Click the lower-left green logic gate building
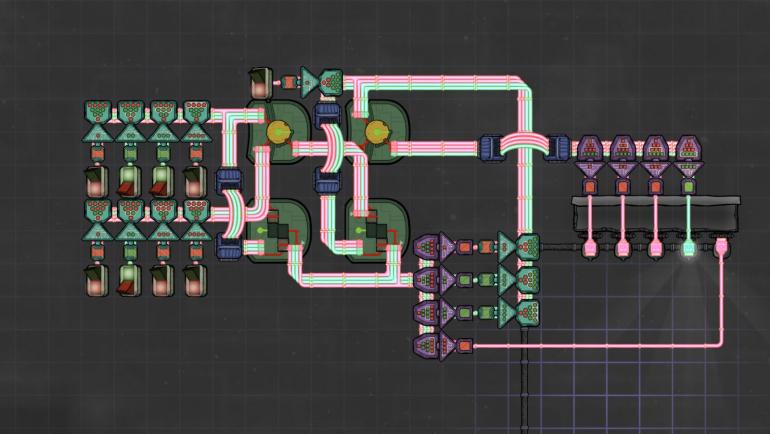The image size is (770, 434). pos(273,232)
